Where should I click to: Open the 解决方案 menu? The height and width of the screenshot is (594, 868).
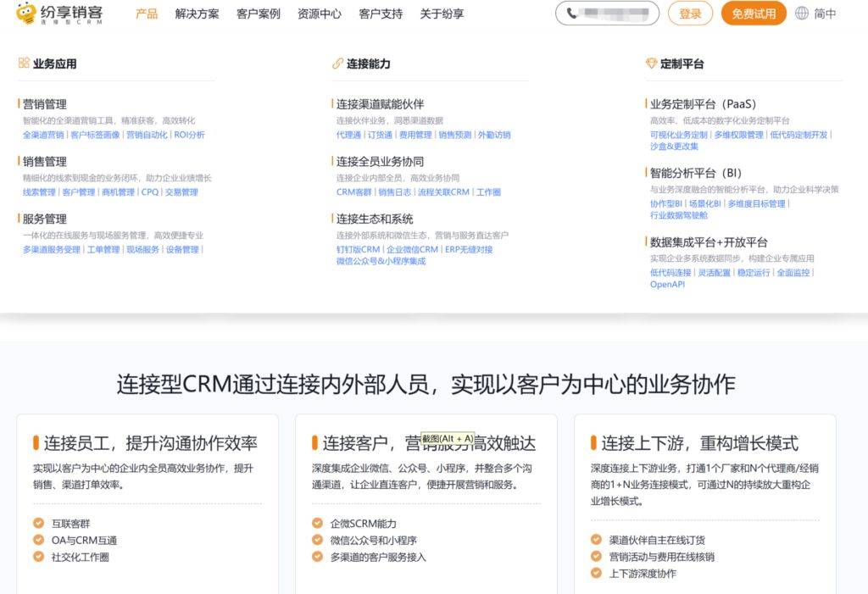click(197, 14)
